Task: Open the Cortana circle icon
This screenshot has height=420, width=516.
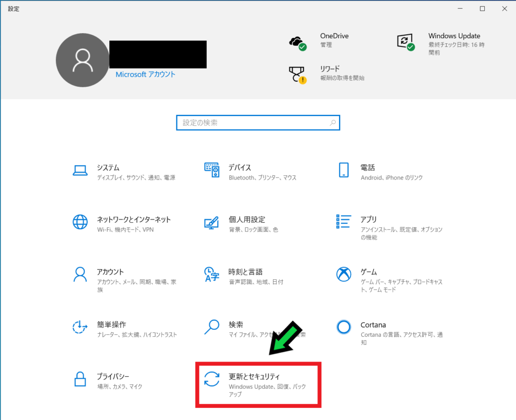Action: pos(344,327)
